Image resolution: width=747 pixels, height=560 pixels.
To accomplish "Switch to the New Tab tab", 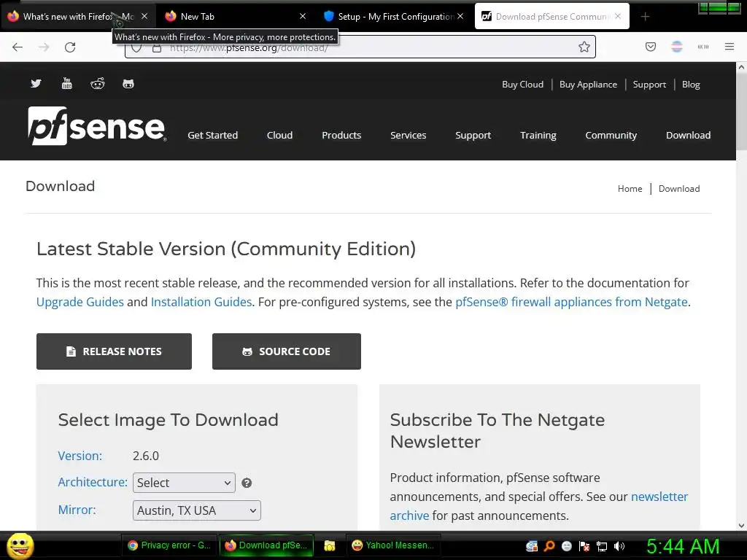I will [x=236, y=16].
